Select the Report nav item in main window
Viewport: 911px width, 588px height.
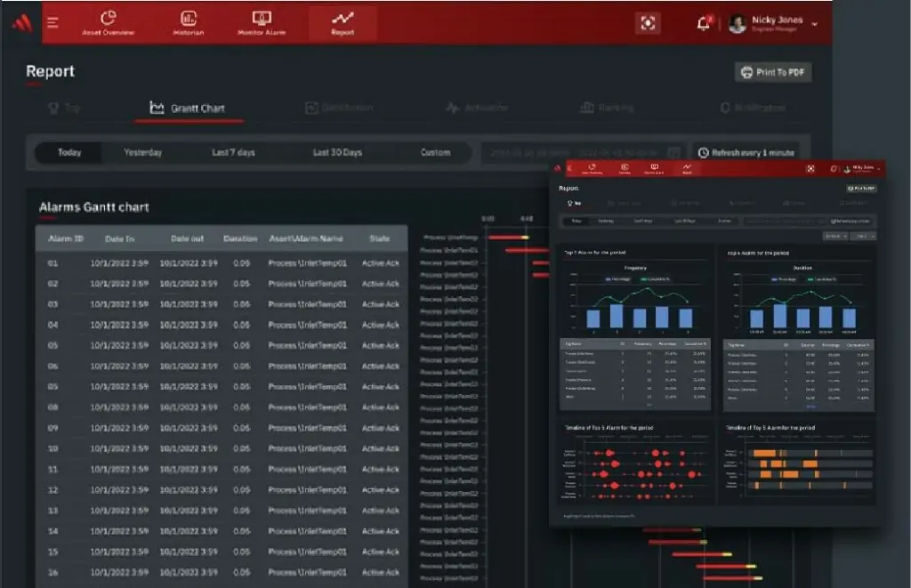(x=343, y=23)
